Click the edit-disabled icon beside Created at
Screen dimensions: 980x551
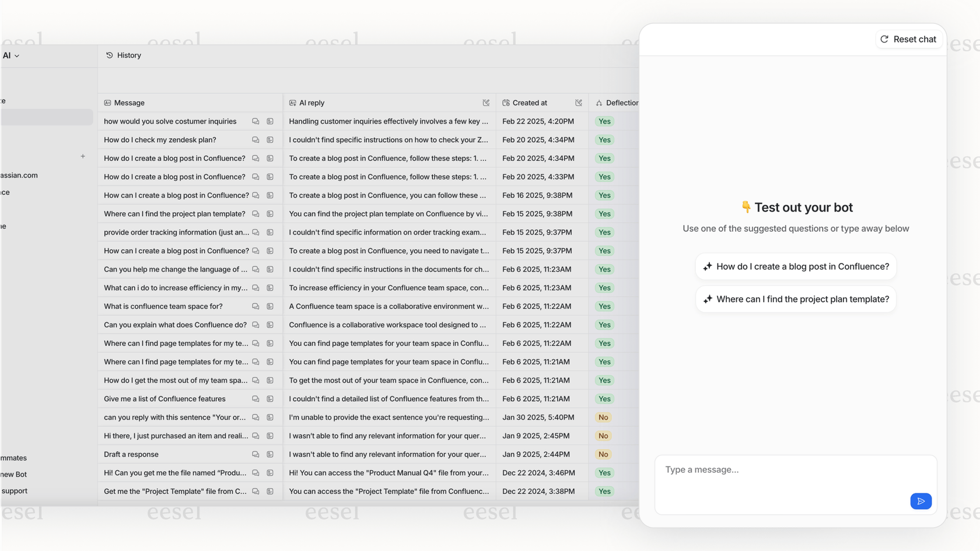(x=579, y=103)
